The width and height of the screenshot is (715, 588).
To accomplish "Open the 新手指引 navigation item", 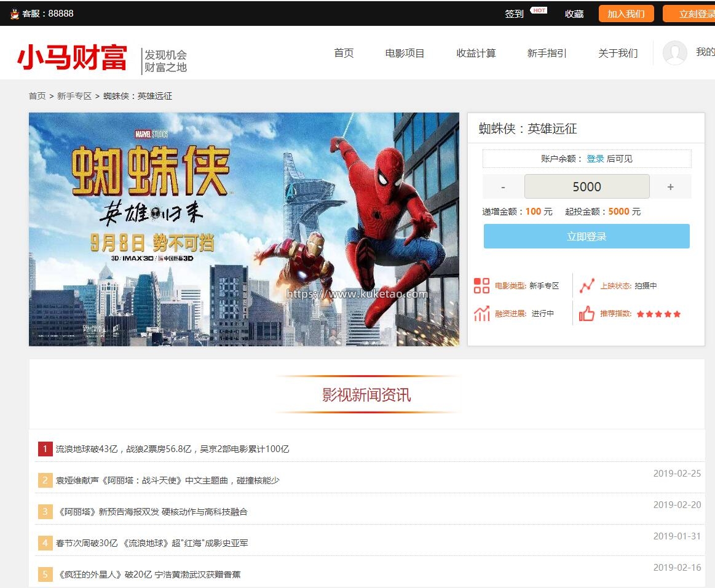I will click(x=547, y=53).
